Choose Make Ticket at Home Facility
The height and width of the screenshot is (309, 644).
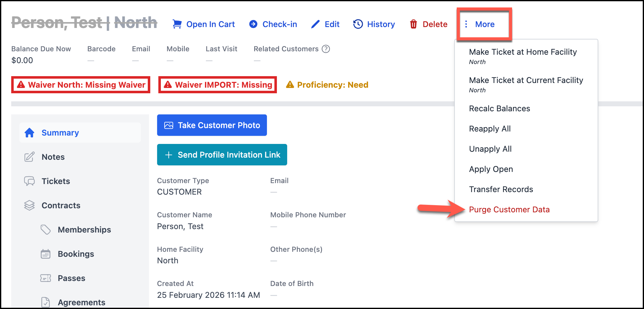[x=523, y=52]
